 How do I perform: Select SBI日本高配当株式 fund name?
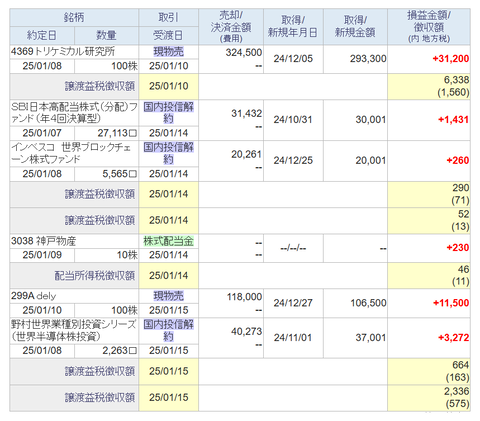pos(74,113)
